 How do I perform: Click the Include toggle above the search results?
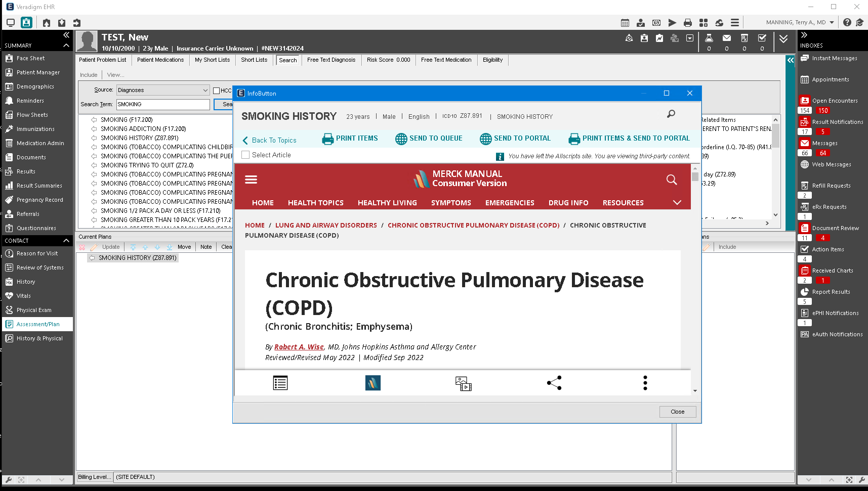click(89, 74)
